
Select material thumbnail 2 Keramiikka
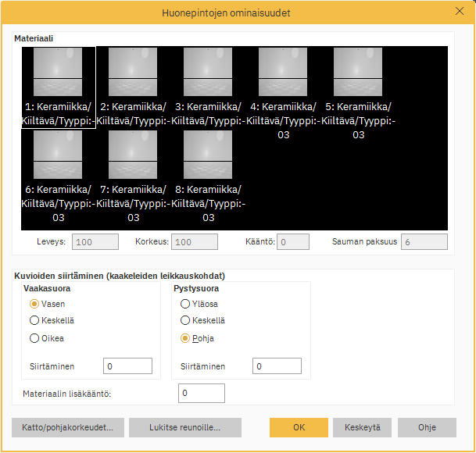point(133,73)
